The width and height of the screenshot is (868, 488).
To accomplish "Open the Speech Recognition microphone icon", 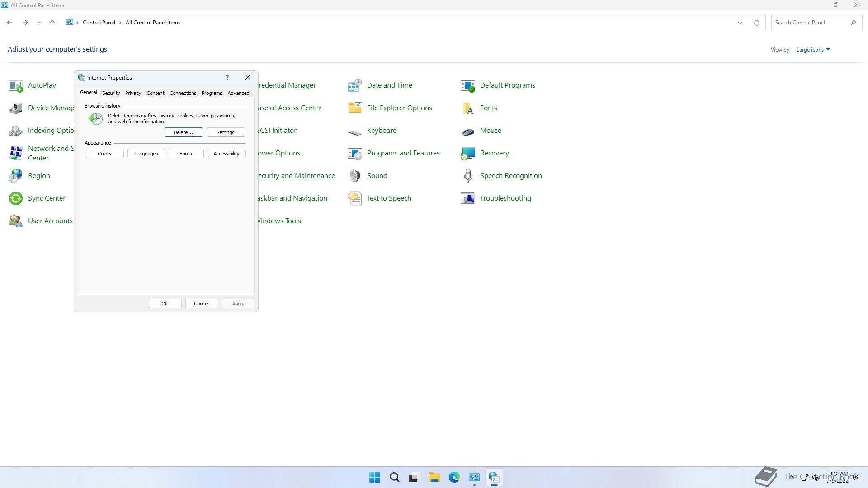I will pyautogui.click(x=468, y=176).
